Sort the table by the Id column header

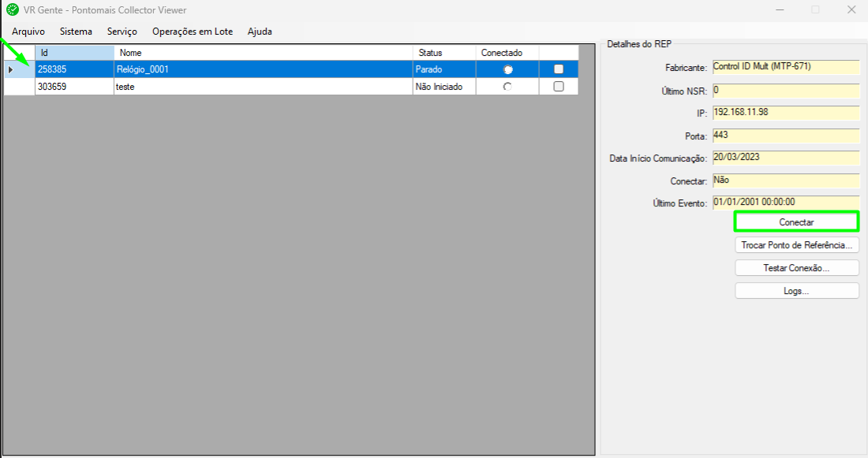tap(74, 53)
